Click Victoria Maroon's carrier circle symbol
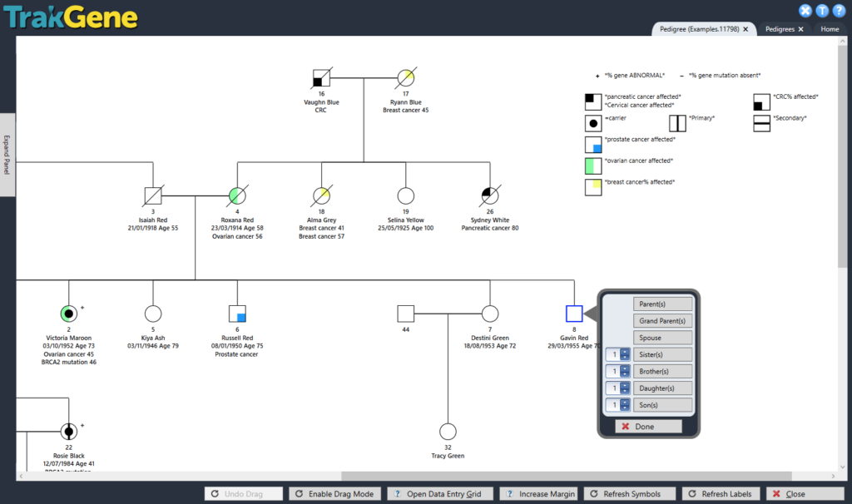Viewport: 852px width, 504px height. coord(68,314)
